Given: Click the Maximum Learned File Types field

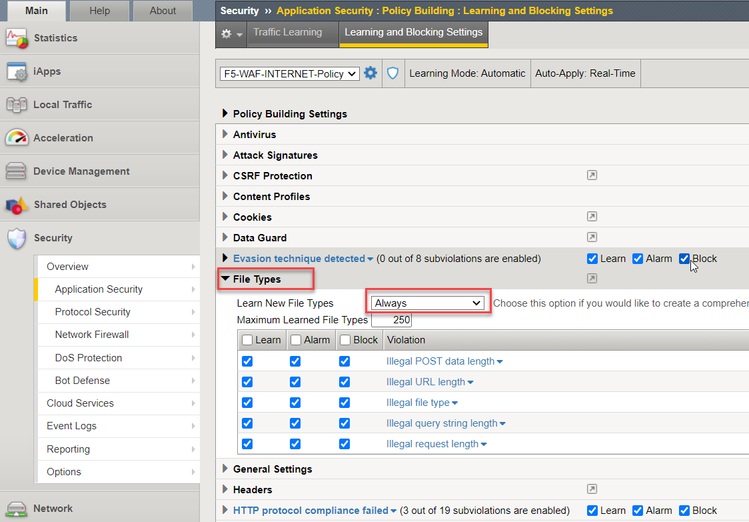Looking at the screenshot, I should point(391,320).
